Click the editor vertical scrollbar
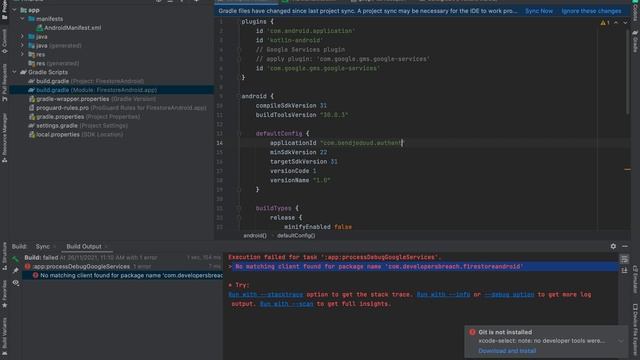The image size is (640, 360). (628, 71)
